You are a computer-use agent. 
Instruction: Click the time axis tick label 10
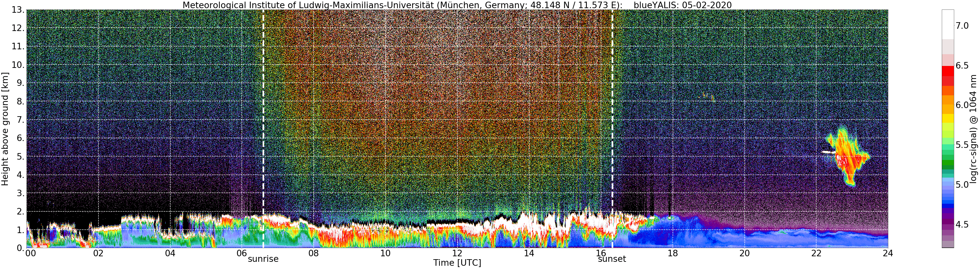385,253
